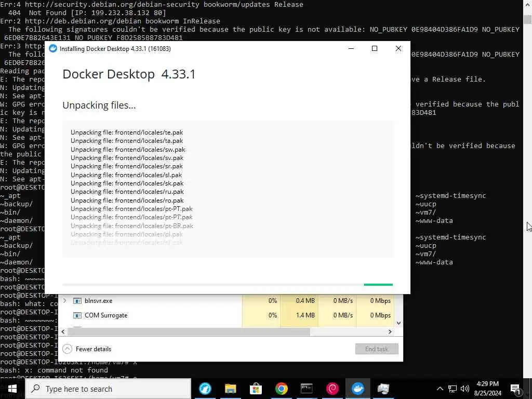This screenshot has width=532, height=399.
Task: Open the notification center icon
Action: 515,389
